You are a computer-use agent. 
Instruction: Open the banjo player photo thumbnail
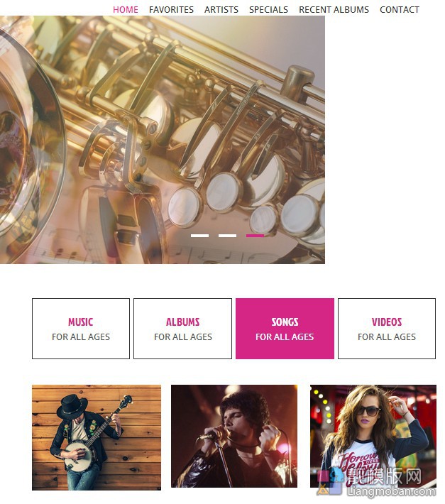click(97, 437)
